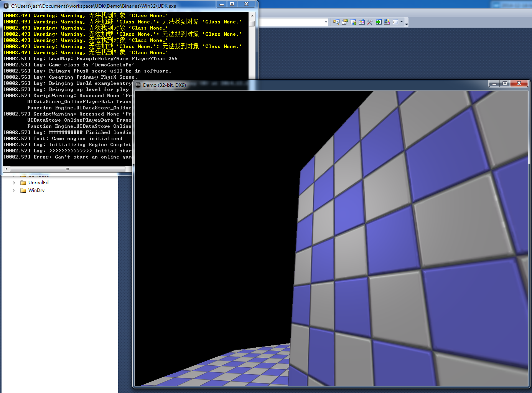Click the console horizontal scrollbar thumb
Screen dimensions: 532x393
pyautogui.click(x=67, y=169)
